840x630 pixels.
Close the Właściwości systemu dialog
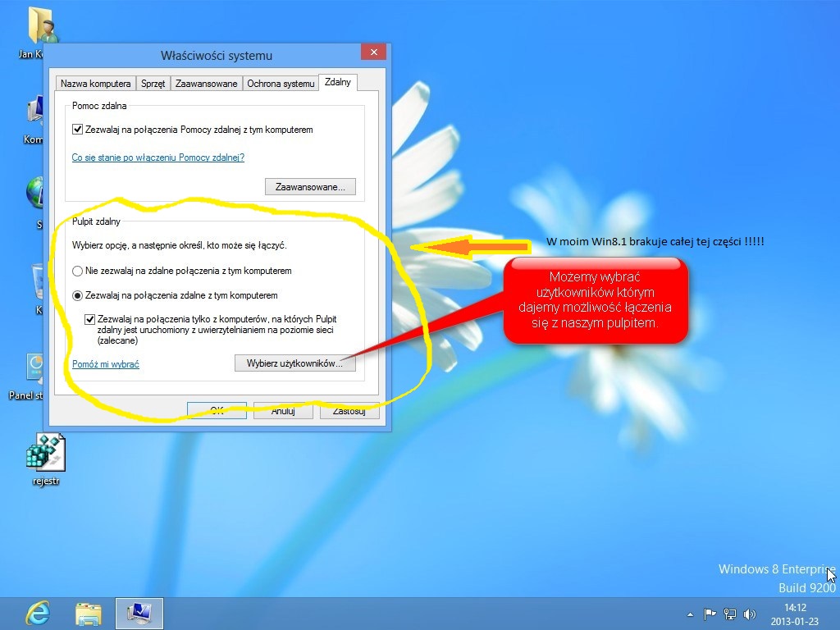point(373,52)
